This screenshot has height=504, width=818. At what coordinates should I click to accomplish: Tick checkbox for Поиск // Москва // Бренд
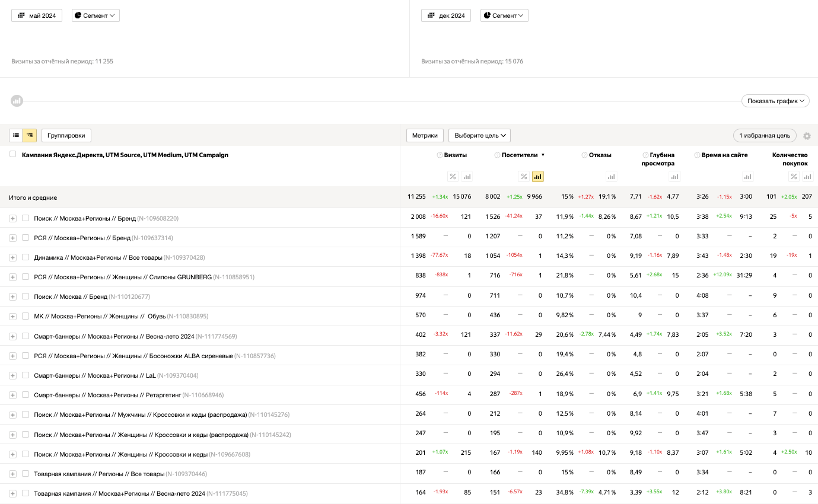click(26, 296)
